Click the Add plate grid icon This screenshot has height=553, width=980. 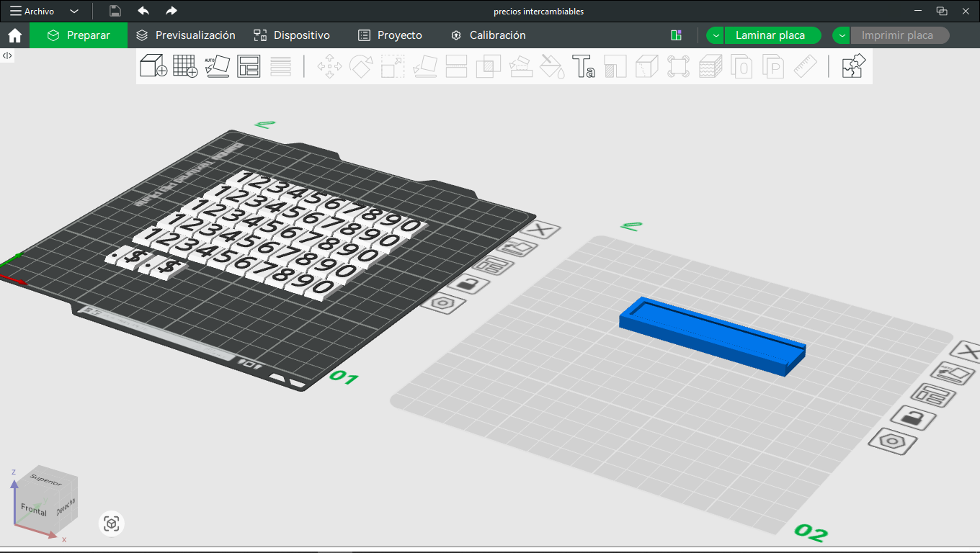tap(185, 66)
